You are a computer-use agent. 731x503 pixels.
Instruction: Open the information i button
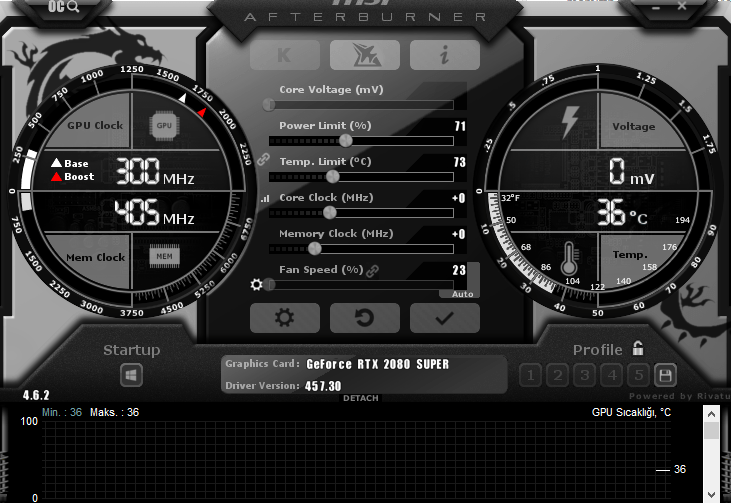point(445,55)
